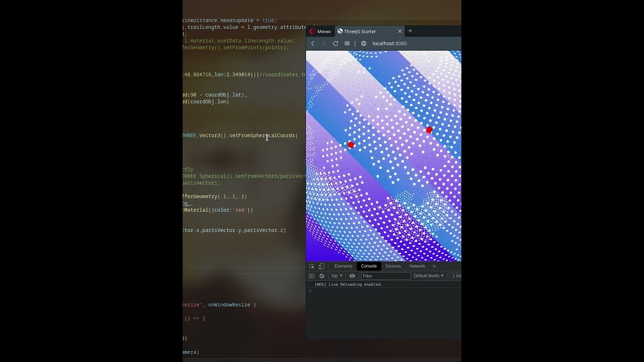This screenshot has height=362, width=644.
Task: Create a live expression with eye icon
Action: [x=352, y=276]
